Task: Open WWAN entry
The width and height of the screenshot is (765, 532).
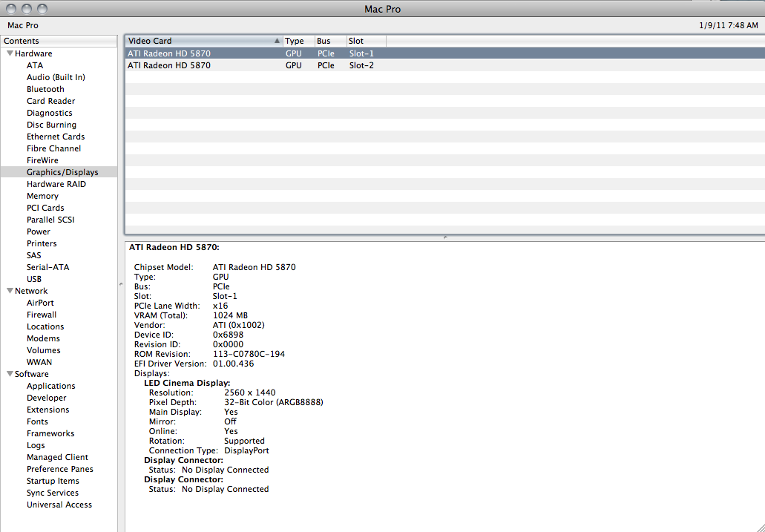Action: point(39,362)
